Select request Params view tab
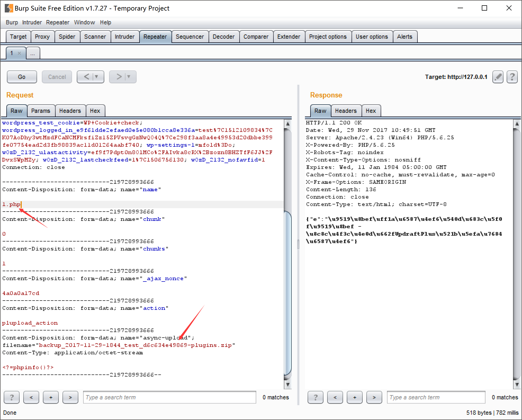This screenshot has width=522, height=420. pyautogui.click(x=41, y=111)
